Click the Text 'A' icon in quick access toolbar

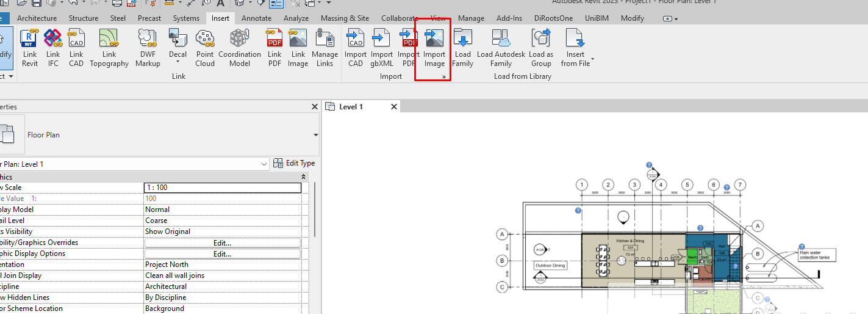(x=220, y=3)
